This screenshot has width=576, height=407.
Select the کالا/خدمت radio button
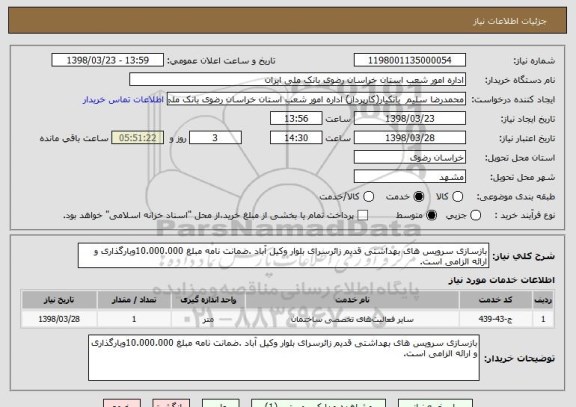pyautogui.click(x=368, y=197)
